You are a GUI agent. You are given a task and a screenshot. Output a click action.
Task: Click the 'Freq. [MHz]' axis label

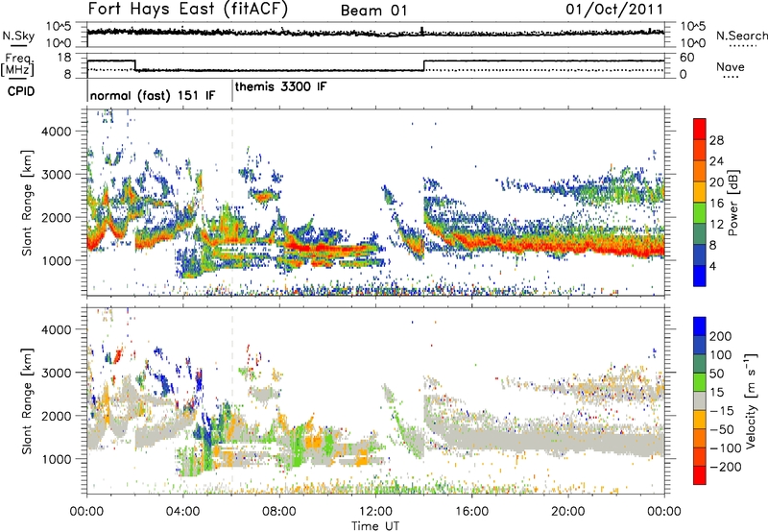(17, 64)
